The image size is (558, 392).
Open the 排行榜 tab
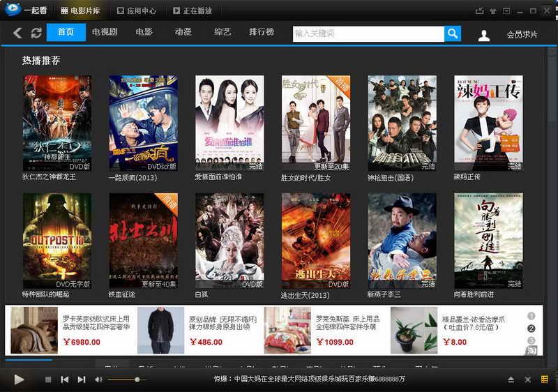[262, 32]
